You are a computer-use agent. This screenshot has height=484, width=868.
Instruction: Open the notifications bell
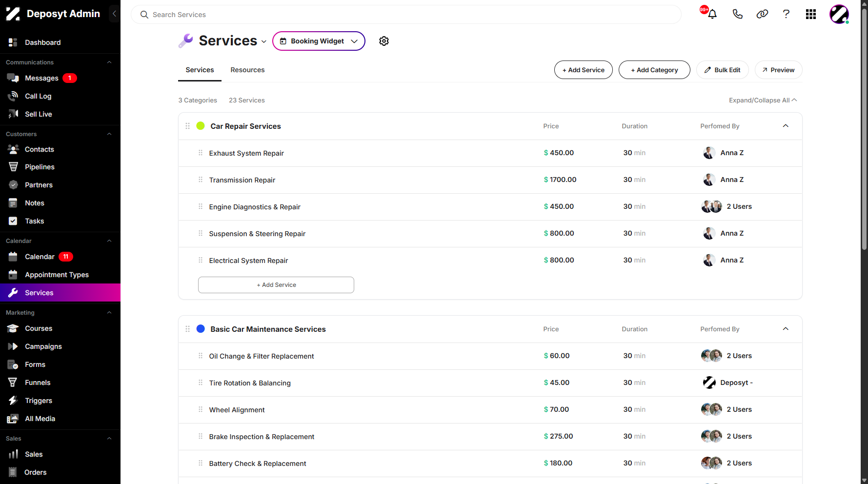[x=712, y=14]
